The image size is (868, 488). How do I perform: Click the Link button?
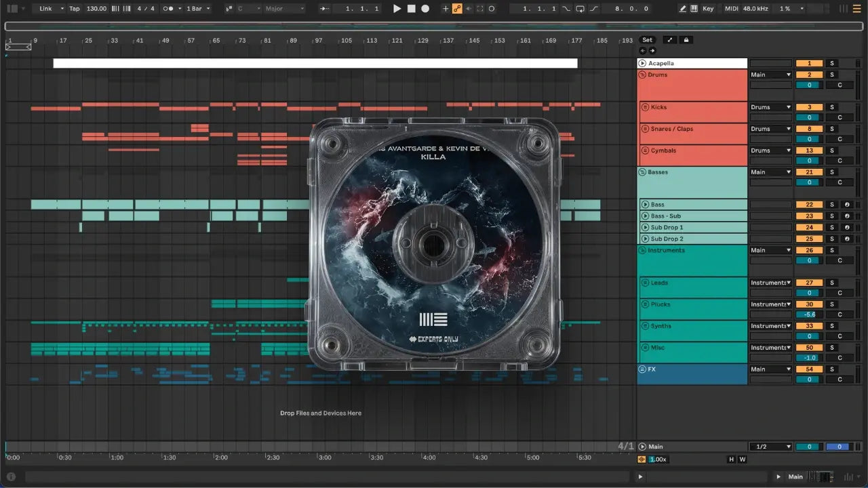point(45,9)
